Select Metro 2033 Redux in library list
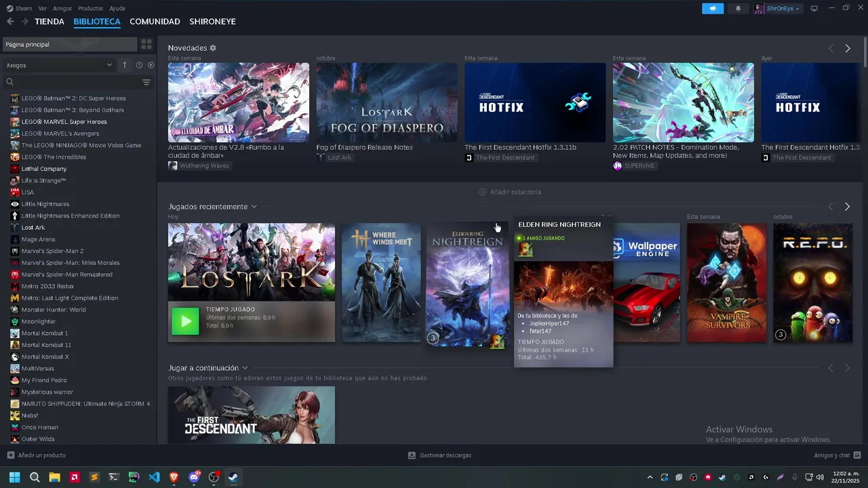The width and height of the screenshot is (868, 488). [46, 286]
